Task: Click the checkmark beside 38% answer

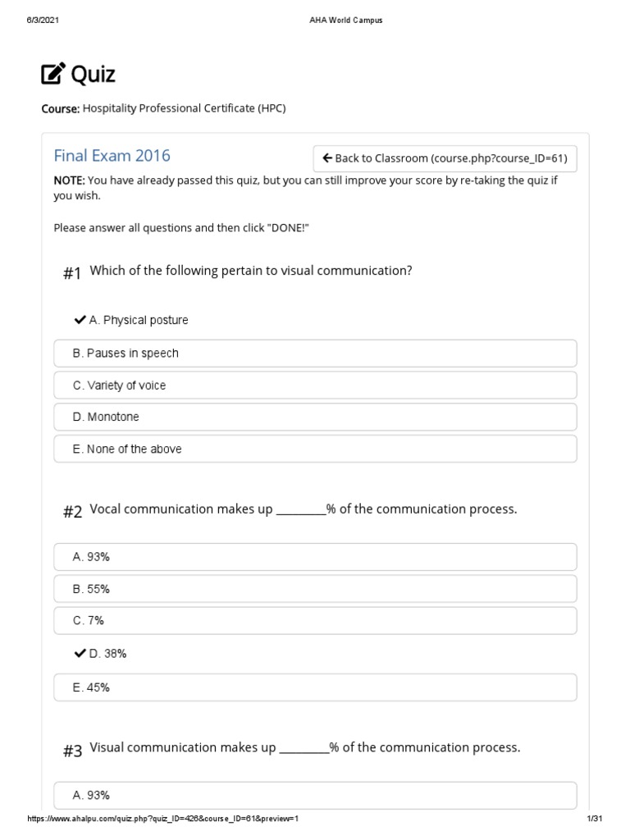Action: 80,654
